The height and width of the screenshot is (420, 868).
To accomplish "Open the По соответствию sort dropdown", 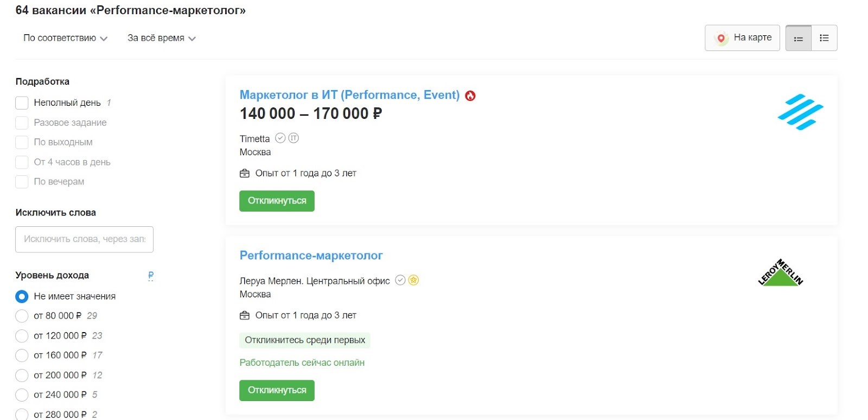I will click(x=65, y=38).
